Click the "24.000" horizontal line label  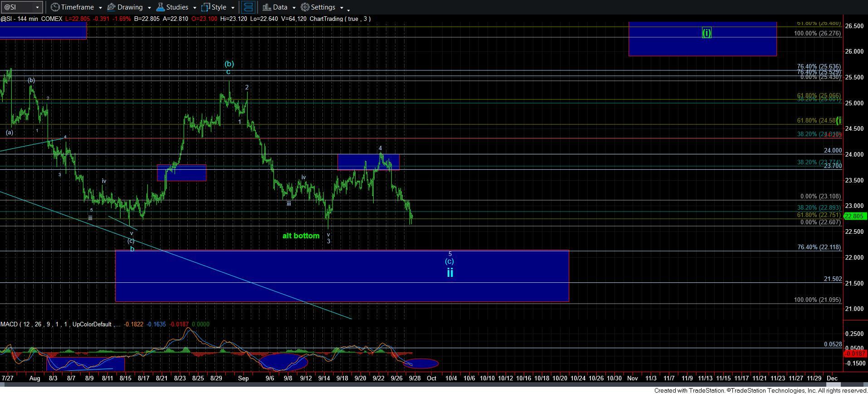833,151
